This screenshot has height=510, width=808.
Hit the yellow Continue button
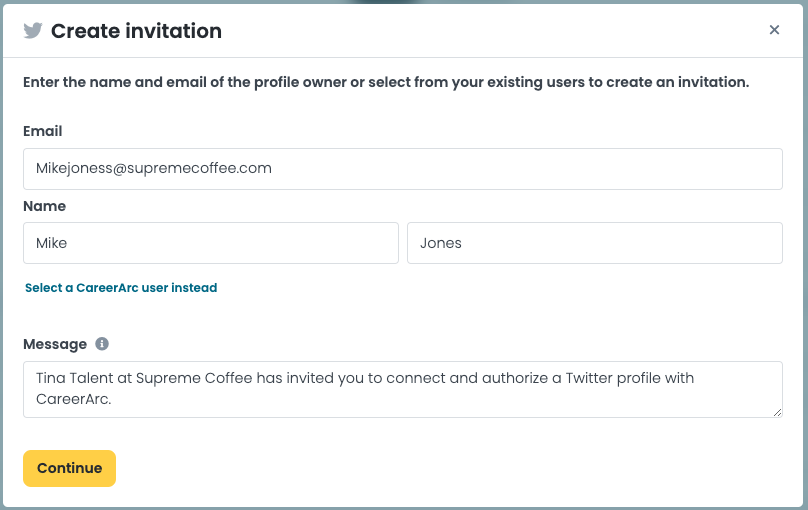70,468
